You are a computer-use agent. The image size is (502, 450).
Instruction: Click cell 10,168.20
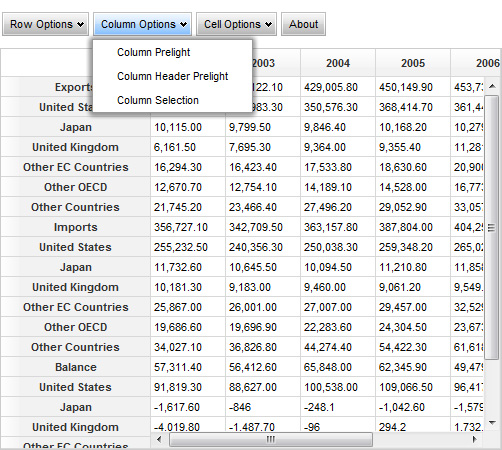coord(413,127)
